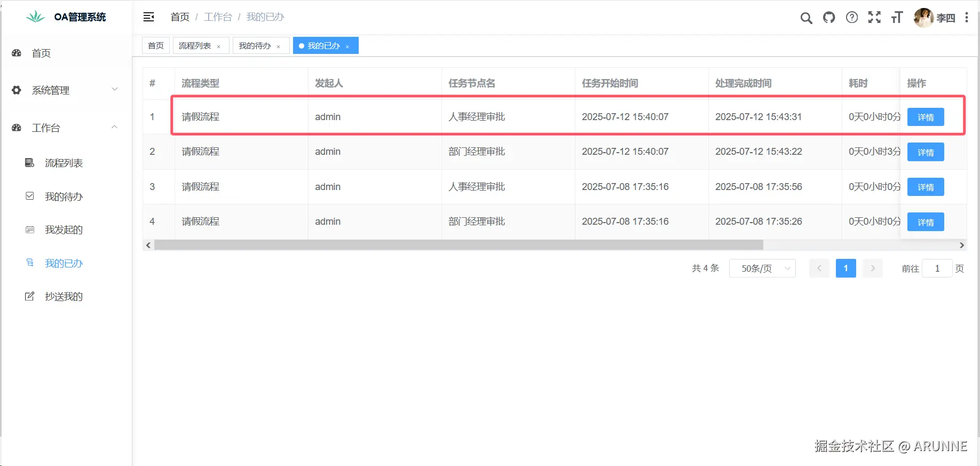Open the help question-mark icon

(x=852, y=18)
